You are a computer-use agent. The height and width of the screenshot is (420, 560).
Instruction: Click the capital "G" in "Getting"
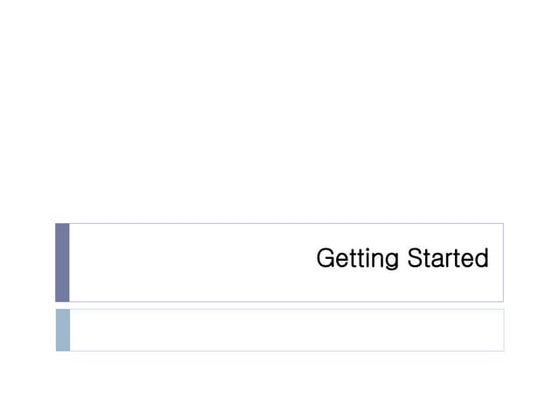(x=325, y=258)
